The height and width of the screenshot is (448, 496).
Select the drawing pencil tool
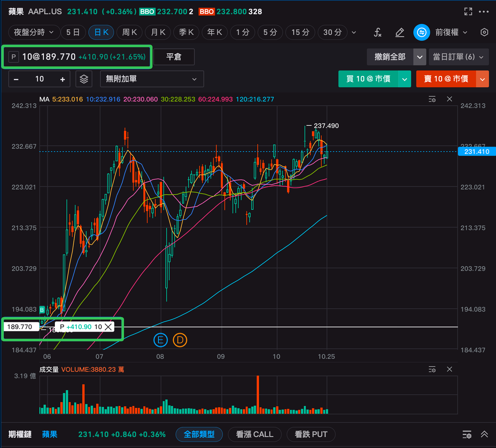click(x=400, y=32)
